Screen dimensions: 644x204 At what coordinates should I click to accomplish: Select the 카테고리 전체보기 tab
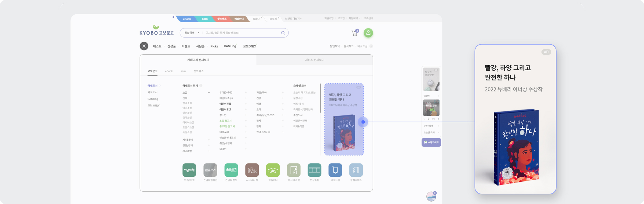[x=198, y=60]
